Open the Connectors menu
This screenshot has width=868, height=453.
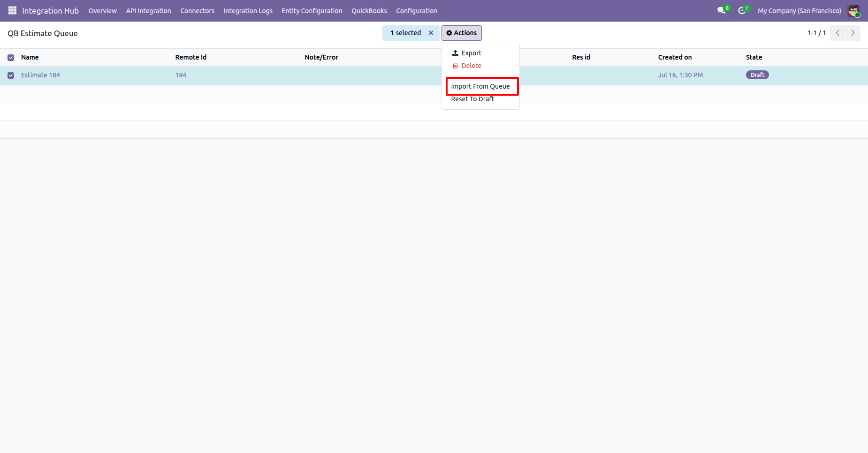pyautogui.click(x=197, y=11)
